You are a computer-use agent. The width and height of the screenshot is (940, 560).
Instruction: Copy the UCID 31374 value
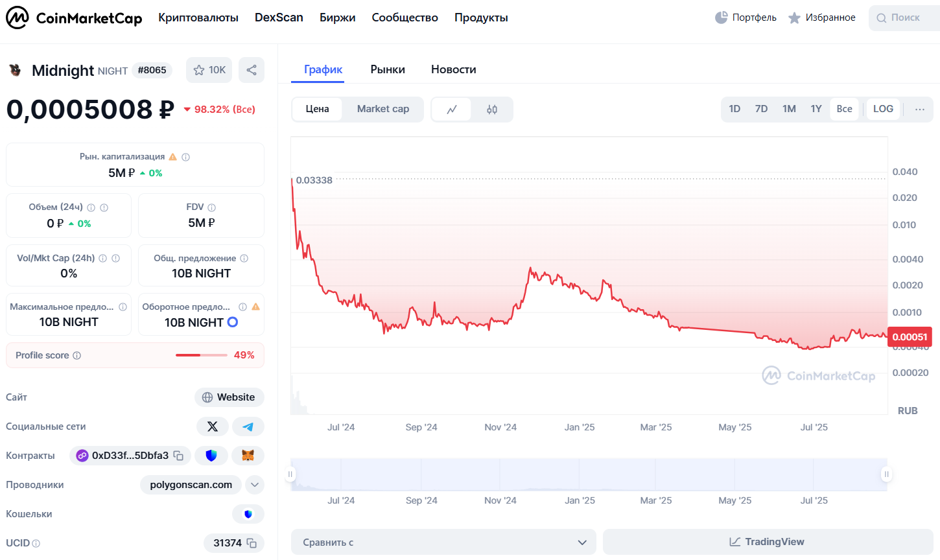[252, 543]
